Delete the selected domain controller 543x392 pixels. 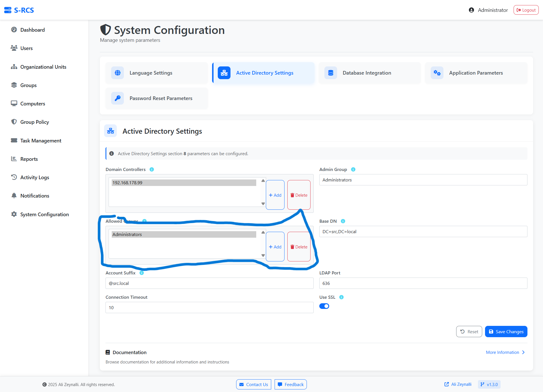299,195
